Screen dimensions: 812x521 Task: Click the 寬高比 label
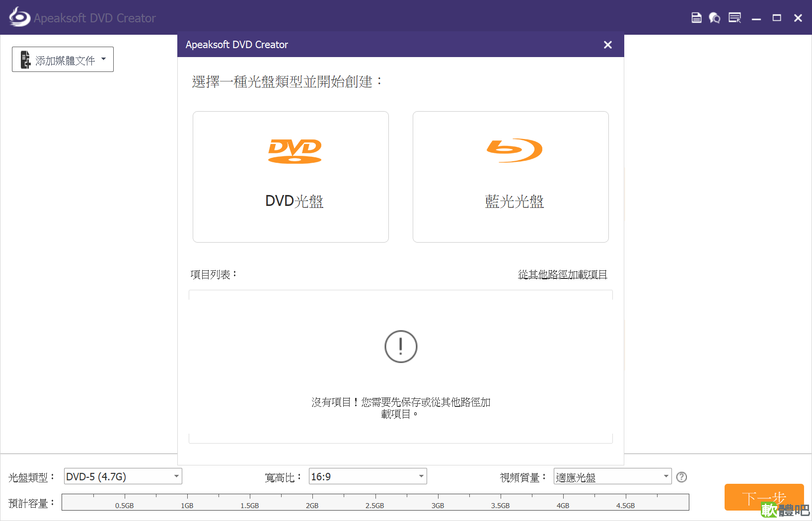(x=283, y=477)
